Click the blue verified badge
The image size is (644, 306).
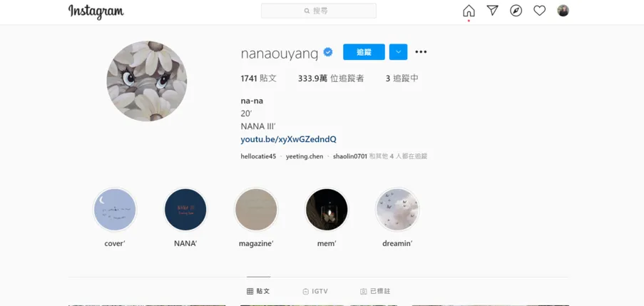pyautogui.click(x=328, y=52)
